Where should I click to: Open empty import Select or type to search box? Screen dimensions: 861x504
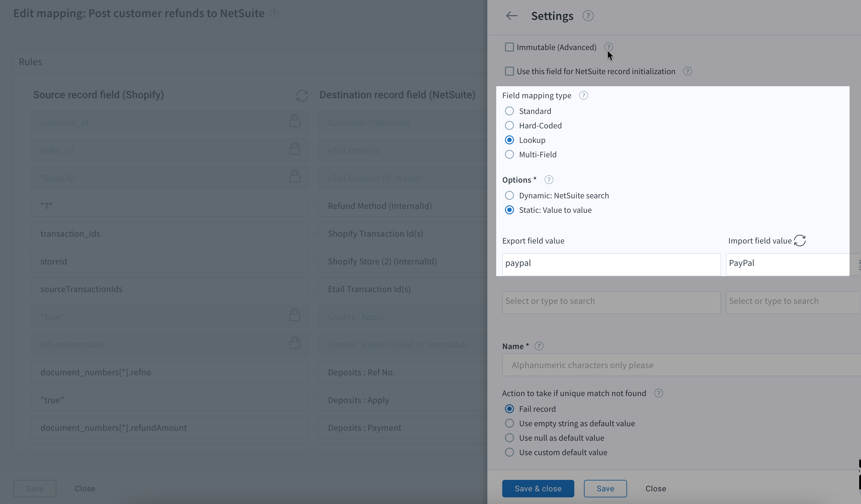coord(793,302)
